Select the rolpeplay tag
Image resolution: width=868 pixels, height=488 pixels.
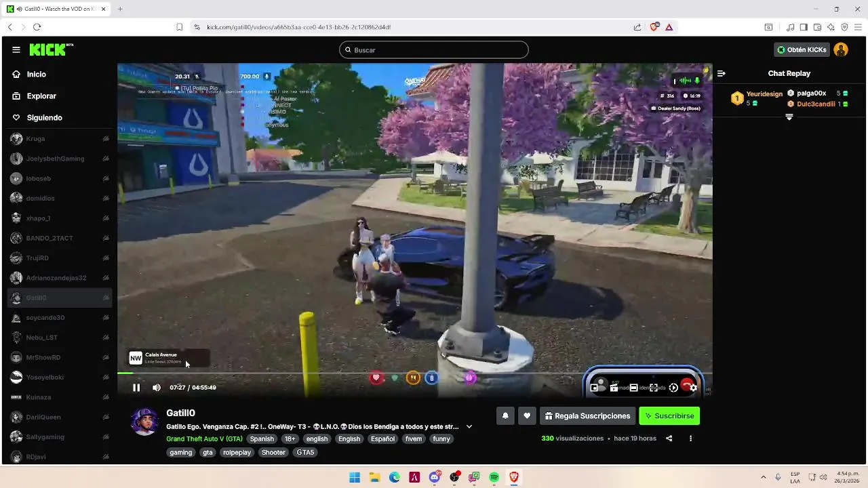pos(237,453)
